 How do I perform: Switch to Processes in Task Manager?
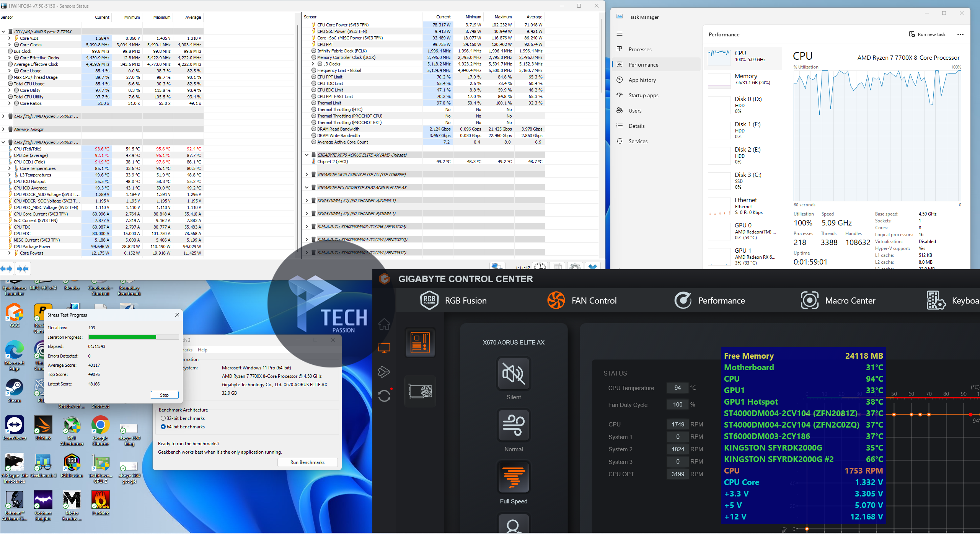pyautogui.click(x=640, y=49)
